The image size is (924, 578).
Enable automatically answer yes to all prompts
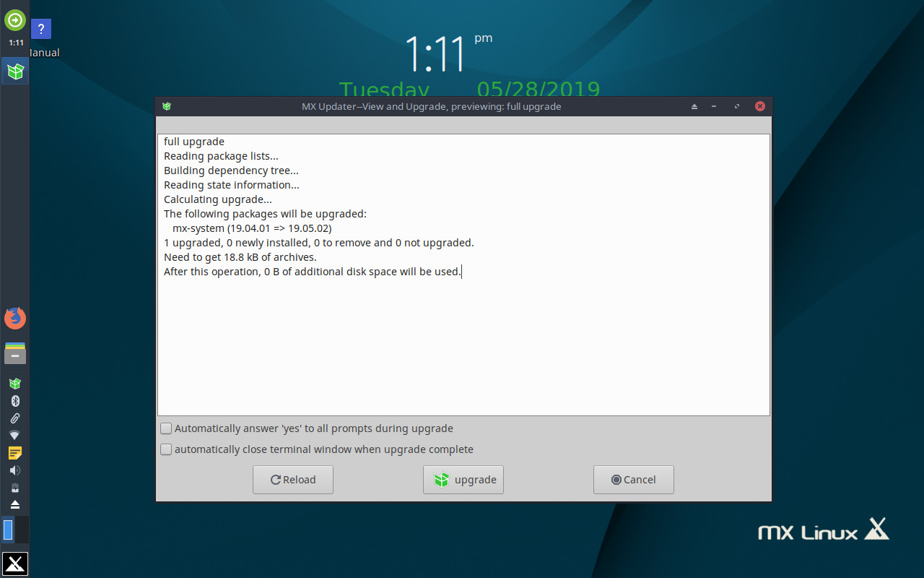pyautogui.click(x=165, y=428)
